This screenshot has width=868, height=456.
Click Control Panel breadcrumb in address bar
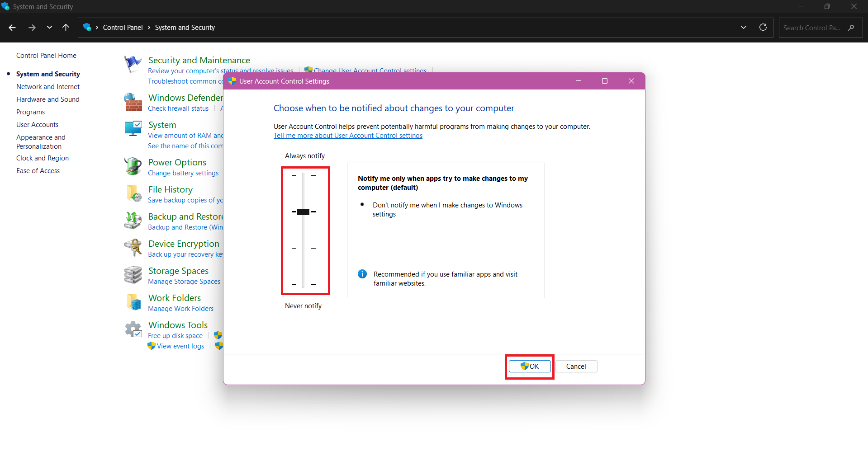tap(123, 28)
